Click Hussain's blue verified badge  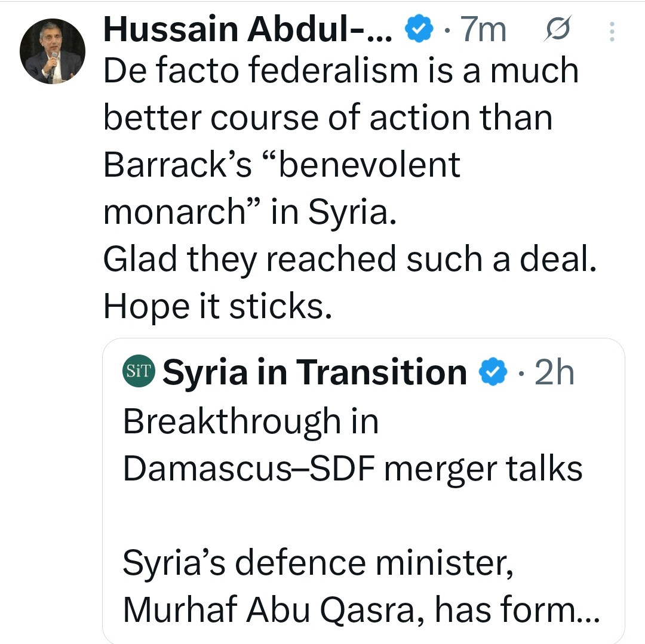click(x=419, y=29)
